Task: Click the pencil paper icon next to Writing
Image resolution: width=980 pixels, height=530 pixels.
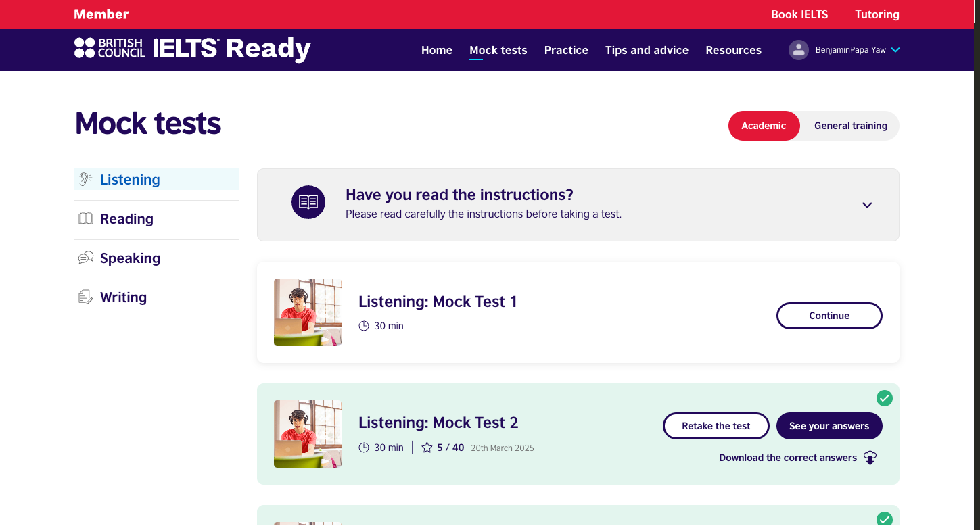Action: [85, 297]
